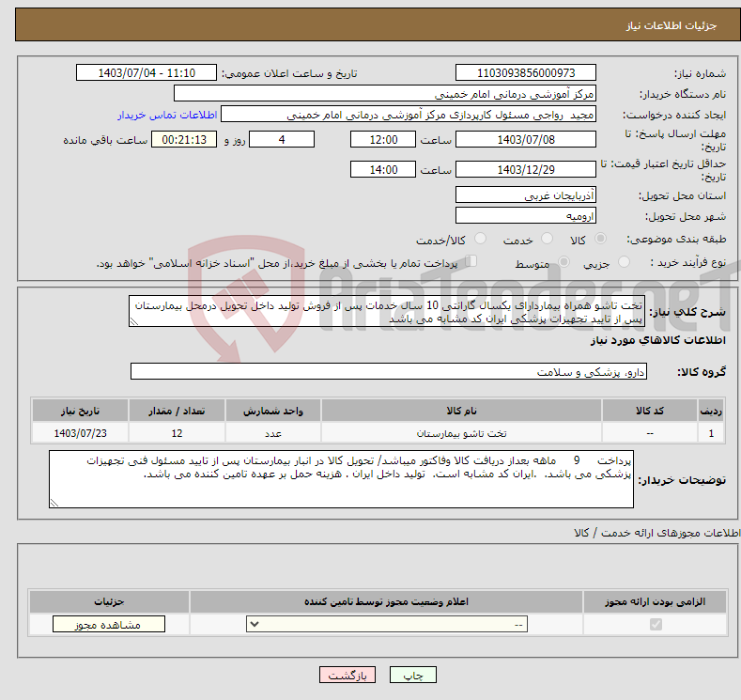The image size is (741, 700).
Task: Click the نام کالا column header
Action: tap(461, 411)
